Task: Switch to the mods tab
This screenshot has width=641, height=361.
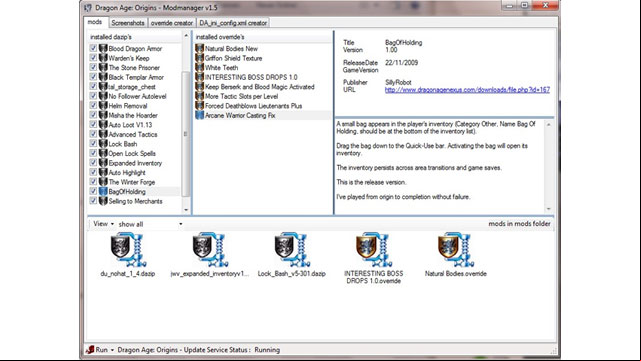Action: 95,22
